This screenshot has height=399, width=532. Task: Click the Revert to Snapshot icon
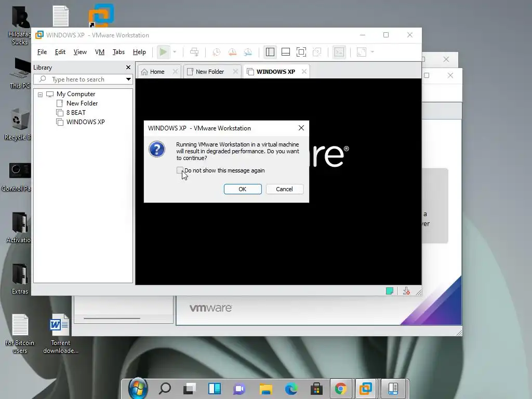pyautogui.click(x=232, y=52)
